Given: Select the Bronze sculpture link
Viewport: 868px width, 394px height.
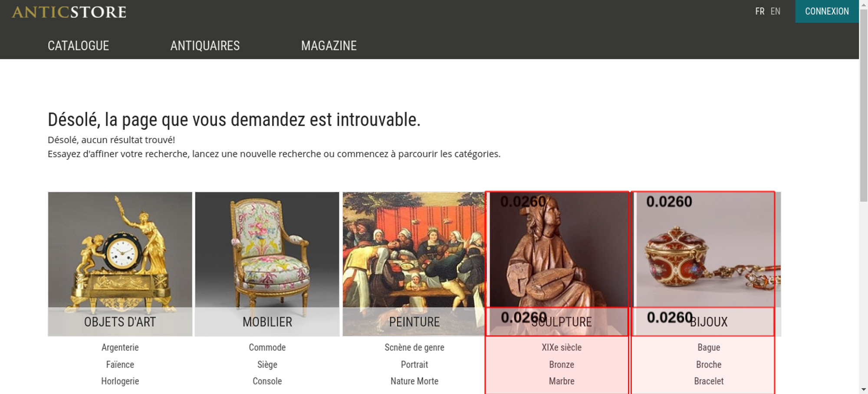Looking at the screenshot, I should coord(562,364).
